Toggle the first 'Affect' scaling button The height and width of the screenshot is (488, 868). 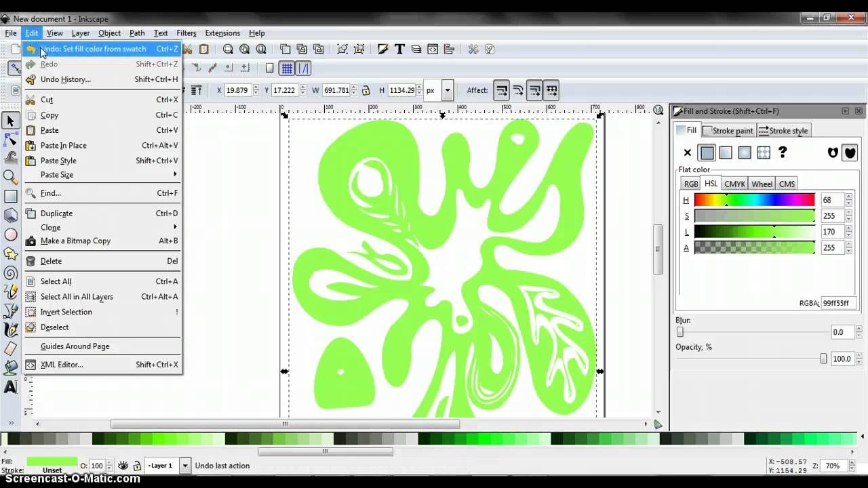tap(501, 89)
